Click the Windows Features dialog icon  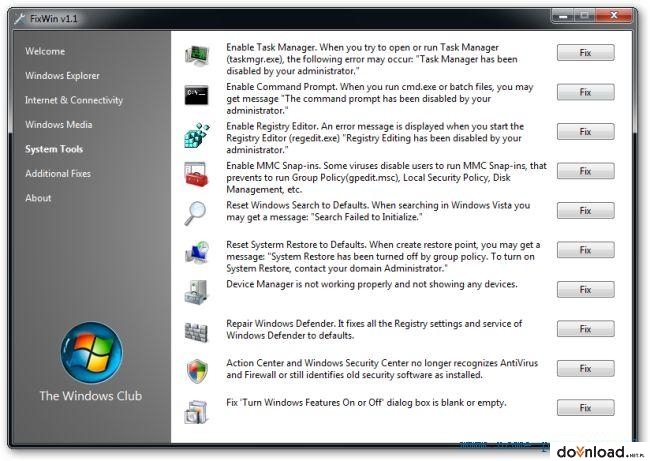[x=196, y=412]
